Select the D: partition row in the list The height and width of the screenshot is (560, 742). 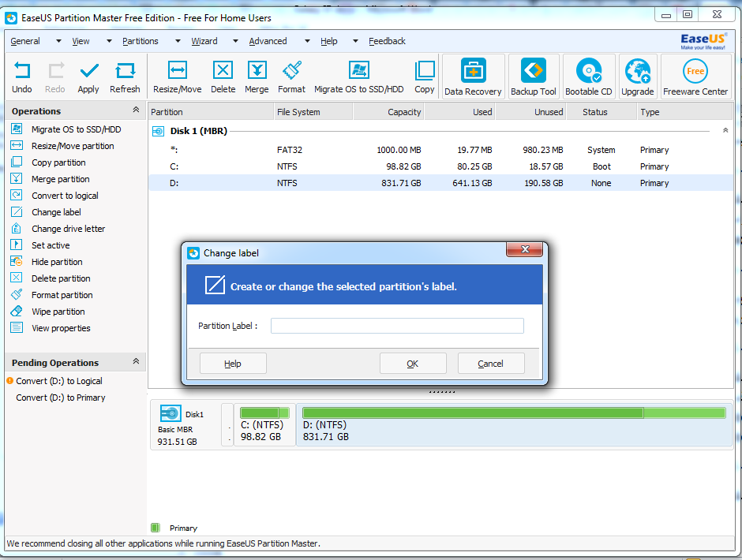point(440,183)
